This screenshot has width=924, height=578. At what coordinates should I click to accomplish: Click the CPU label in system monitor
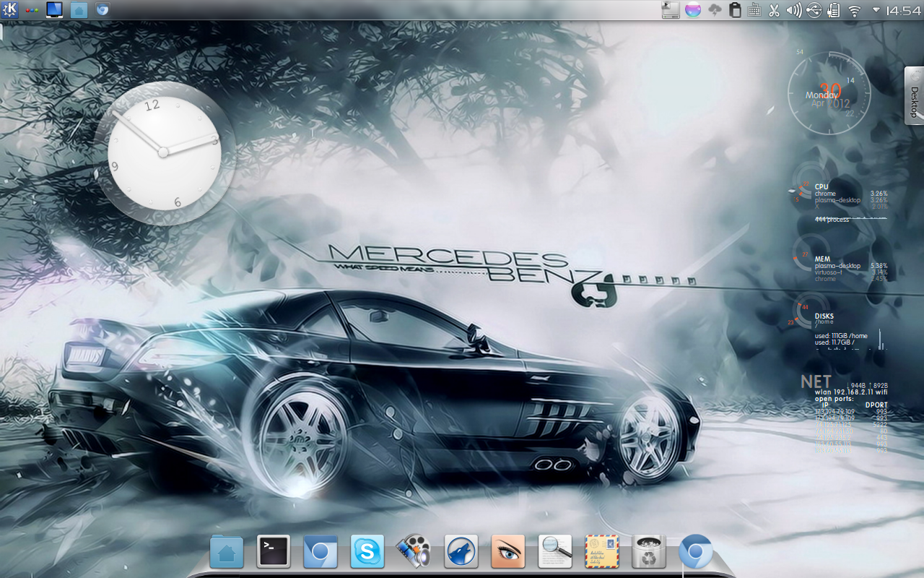coord(821,186)
